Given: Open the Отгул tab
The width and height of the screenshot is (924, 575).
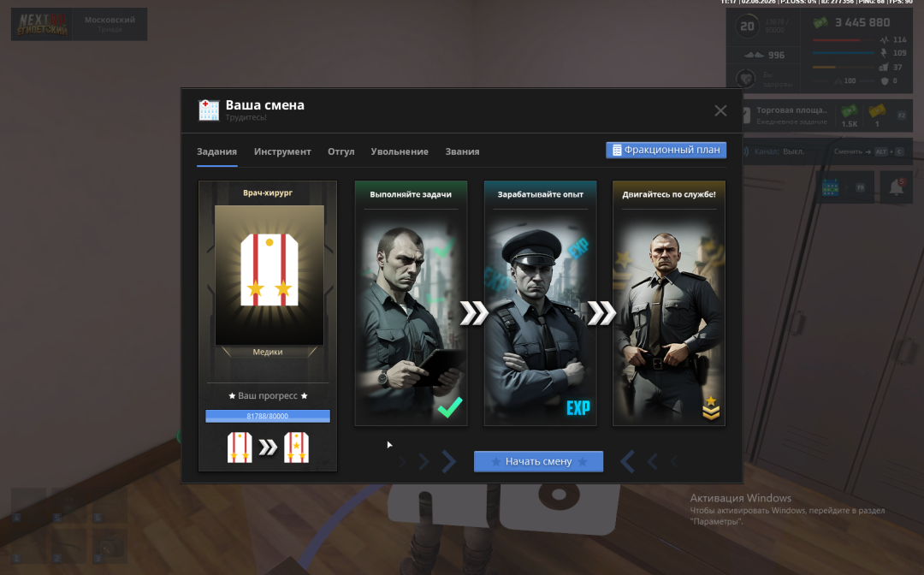Looking at the screenshot, I should 341,151.
